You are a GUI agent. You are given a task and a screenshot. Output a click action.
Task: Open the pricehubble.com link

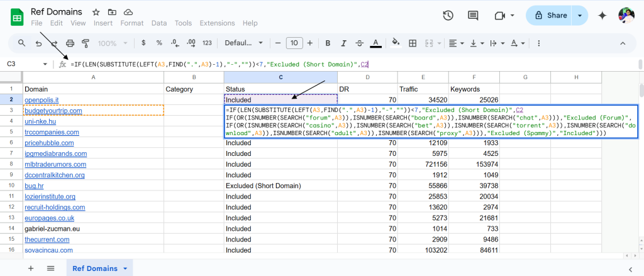tap(49, 143)
